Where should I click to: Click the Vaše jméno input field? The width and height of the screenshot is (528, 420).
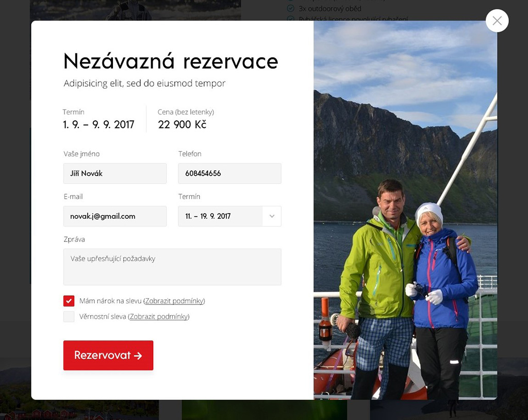115,173
